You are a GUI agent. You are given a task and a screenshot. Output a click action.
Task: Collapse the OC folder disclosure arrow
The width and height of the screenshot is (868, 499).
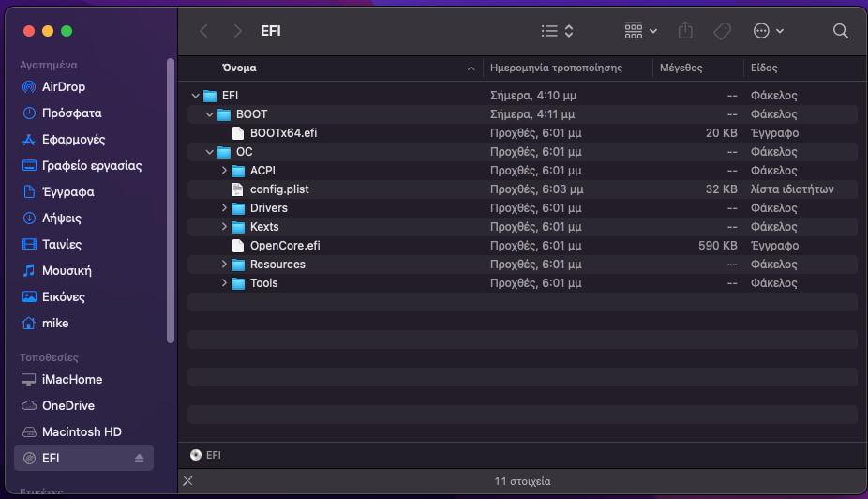[x=209, y=152]
